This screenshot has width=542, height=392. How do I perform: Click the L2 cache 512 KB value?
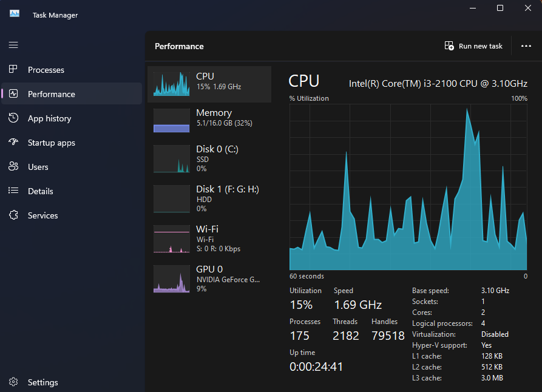(x=492, y=367)
